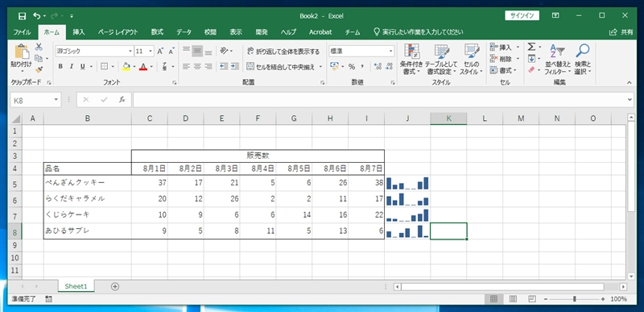644x312 pixels.
Task: Toggle underline formatting
Action: pos(82,66)
